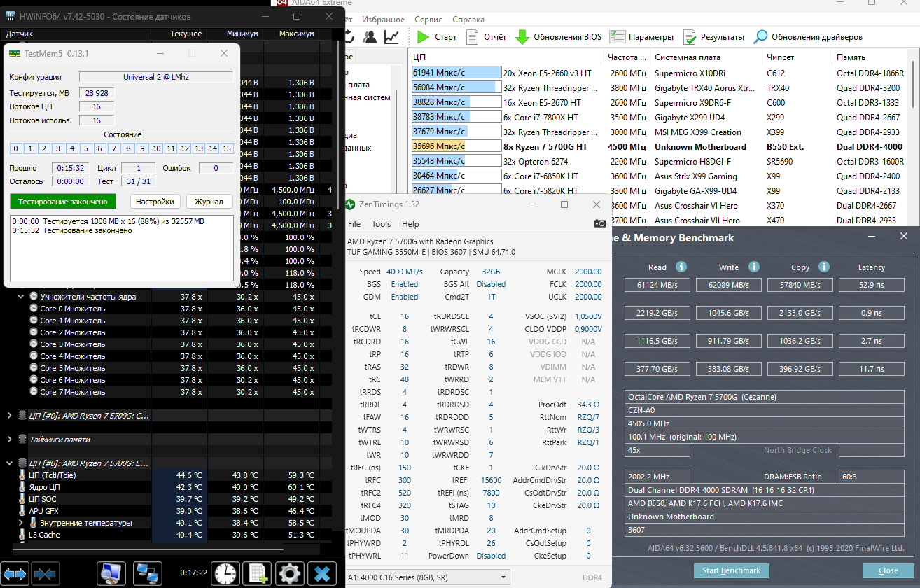Click 52.9 ns Latency value box

[x=871, y=285]
